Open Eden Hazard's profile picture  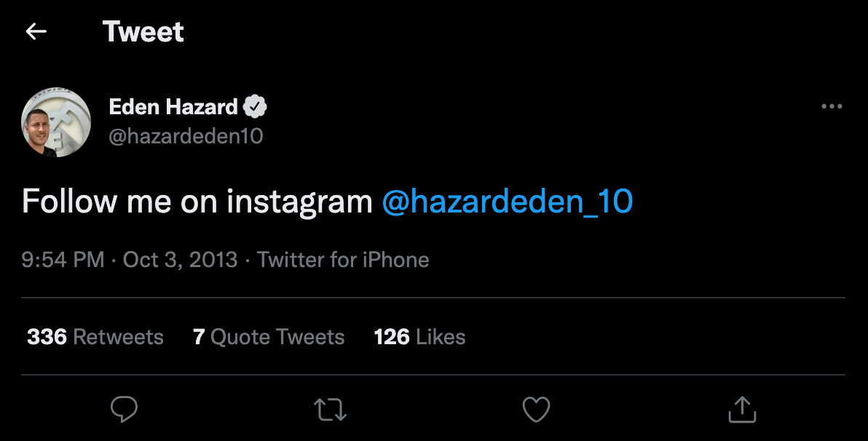[x=56, y=122]
